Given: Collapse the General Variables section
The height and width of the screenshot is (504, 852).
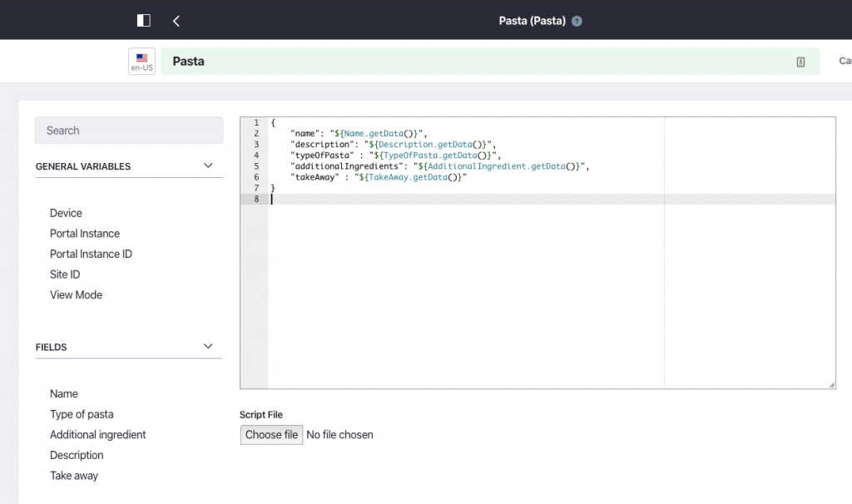Looking at the screenshot, I should click(x=208, y=166).
